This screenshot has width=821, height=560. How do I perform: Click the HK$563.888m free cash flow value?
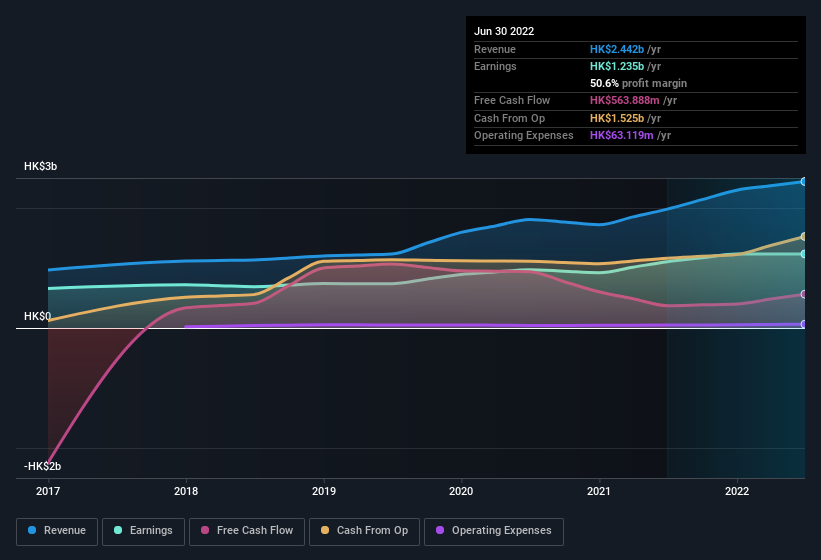pos(625,100)
